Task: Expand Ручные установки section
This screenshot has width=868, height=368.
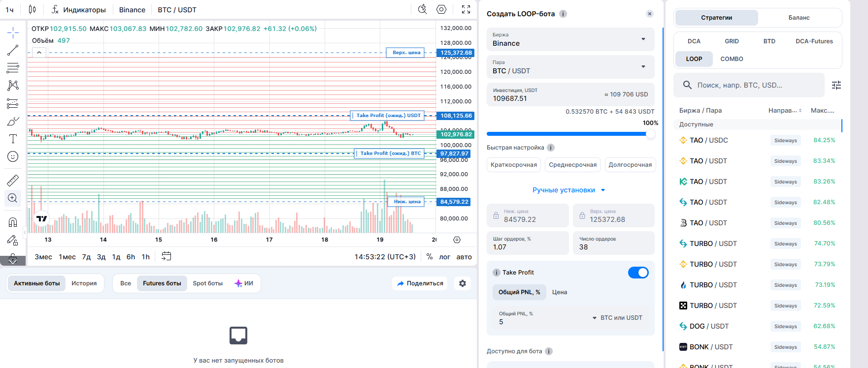Action: coord(569,190)
